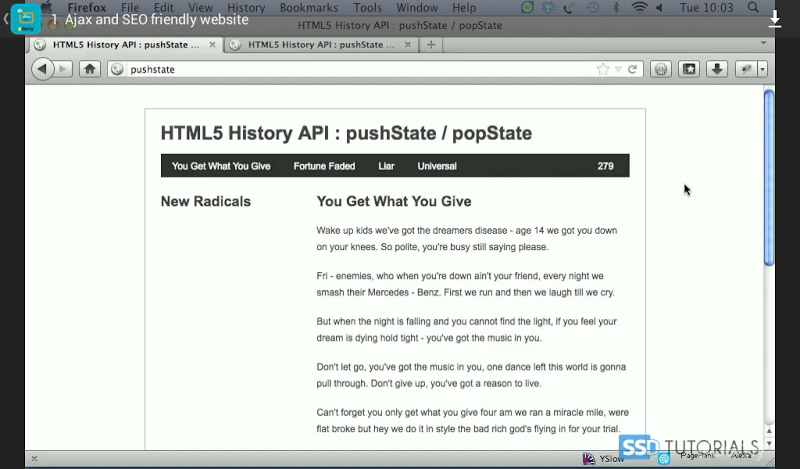Open the home page via house icon
Screen dimensions: 800x469
pos(90,69)
